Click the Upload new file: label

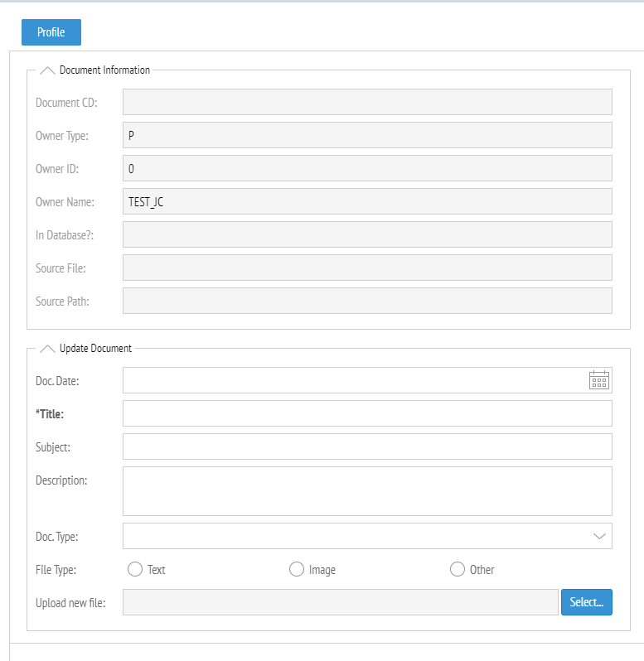(x=70, y=603)
